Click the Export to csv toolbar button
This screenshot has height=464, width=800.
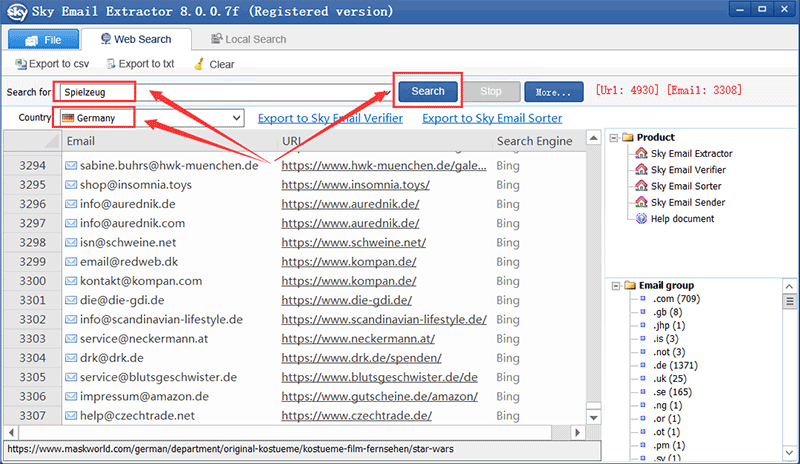click(x=52, y=64)
